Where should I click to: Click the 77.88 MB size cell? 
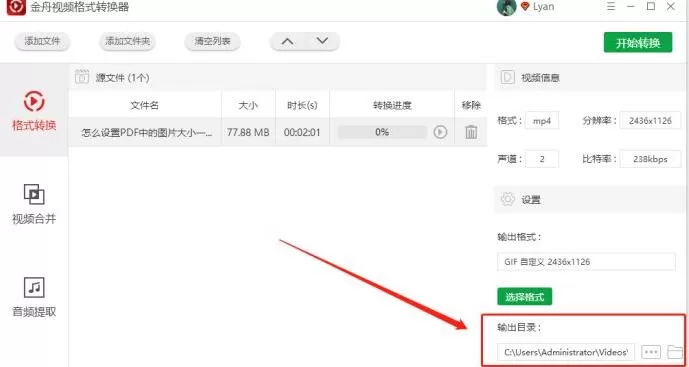[248, 132]
